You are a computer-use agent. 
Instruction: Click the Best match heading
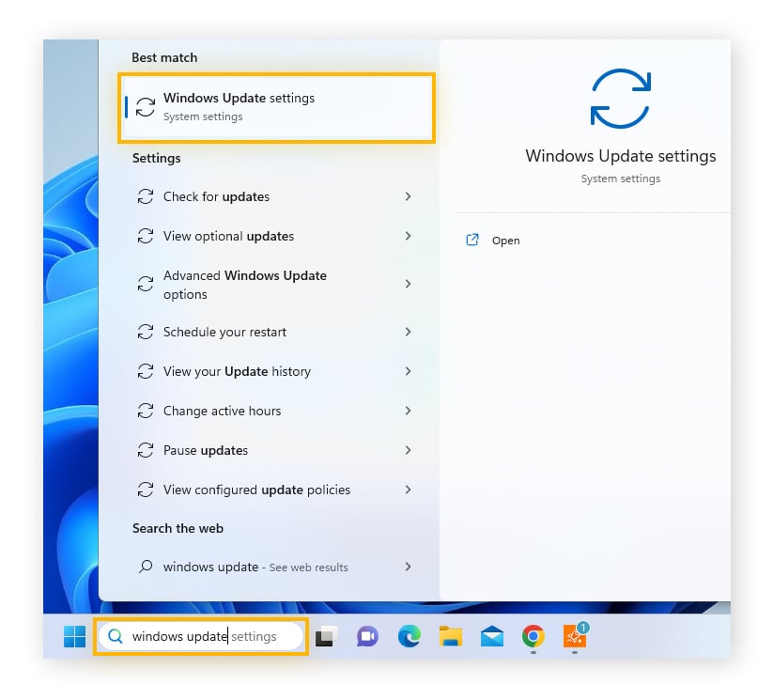tap(164, 57)
